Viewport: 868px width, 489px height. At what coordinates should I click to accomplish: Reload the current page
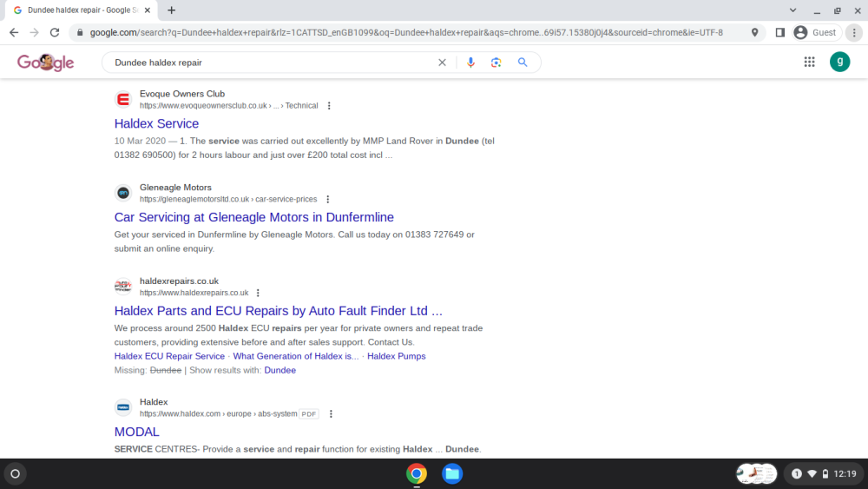[54, 33]
